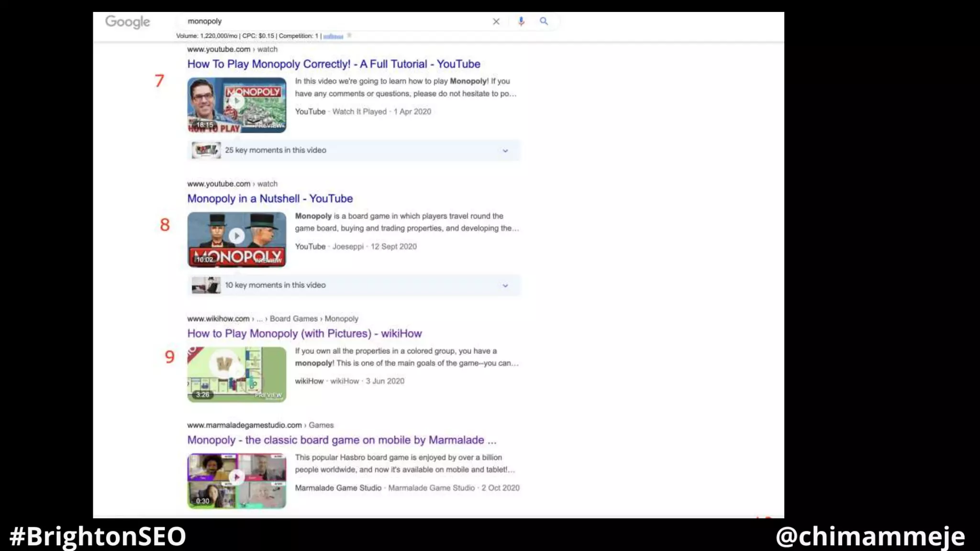Expand 25 key moments in this video
Screen dimensions: 980x551
505,151
